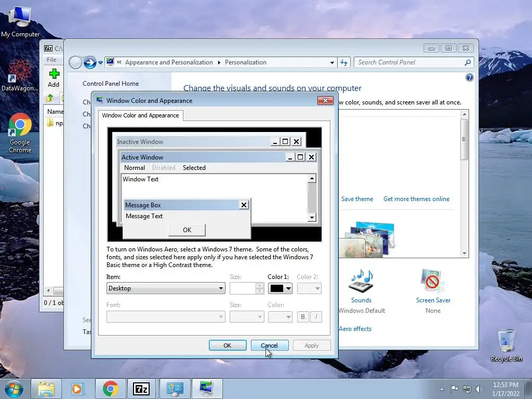Click the 7-Zip up-folder arrow icon
532x399 pixels.
tap(50, 98)
